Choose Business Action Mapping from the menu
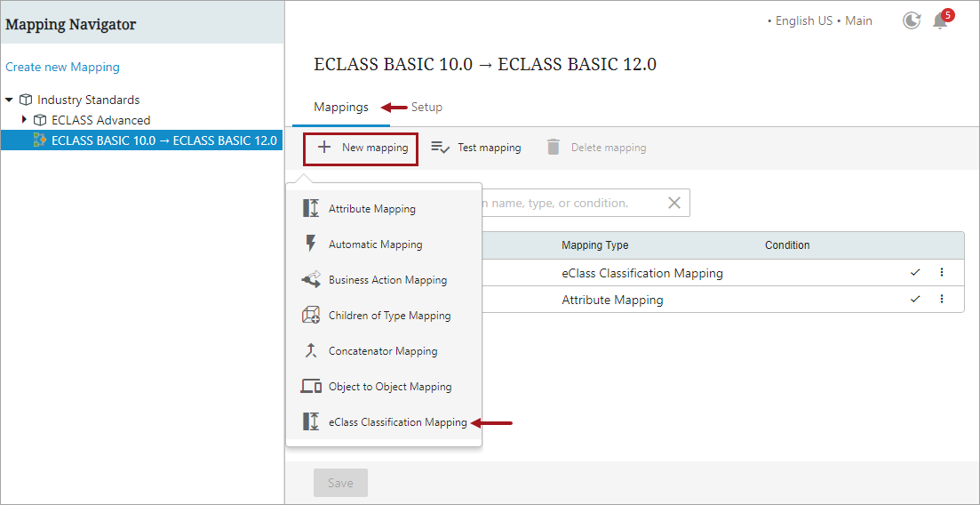Image resolution: width=980 pixels, height=505 pixels. pyautogui.click(x=384, y=280)
